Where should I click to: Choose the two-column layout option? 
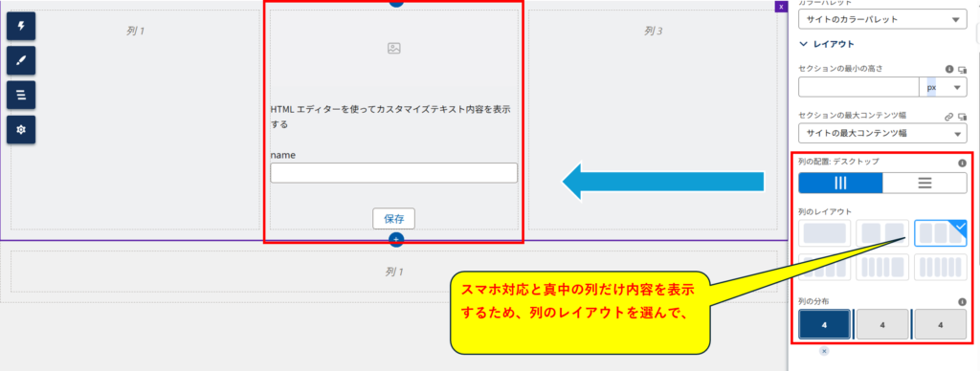[x=882, y=233]
